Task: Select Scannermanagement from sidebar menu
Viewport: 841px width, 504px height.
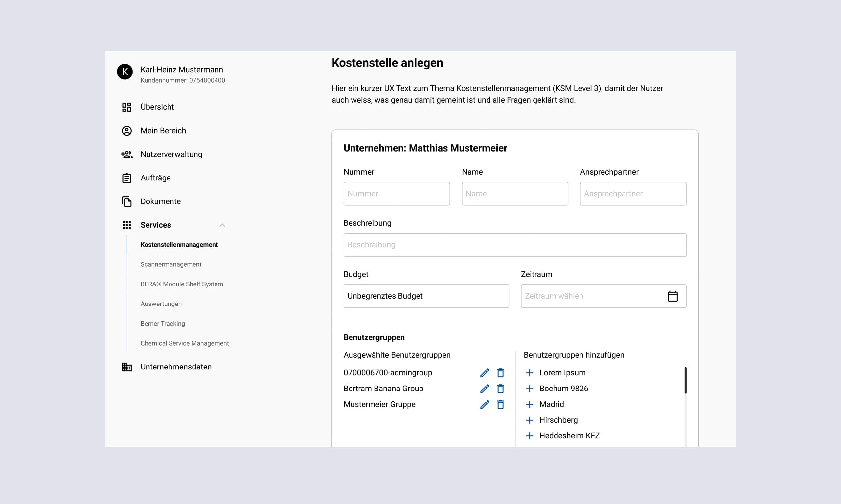Action: point(170,264)
